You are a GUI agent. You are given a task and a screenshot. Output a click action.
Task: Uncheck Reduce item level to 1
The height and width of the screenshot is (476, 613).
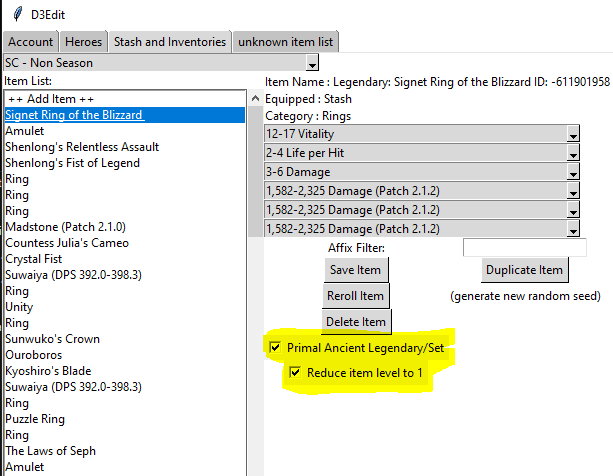pyautogui.click(x=295, y=372)
